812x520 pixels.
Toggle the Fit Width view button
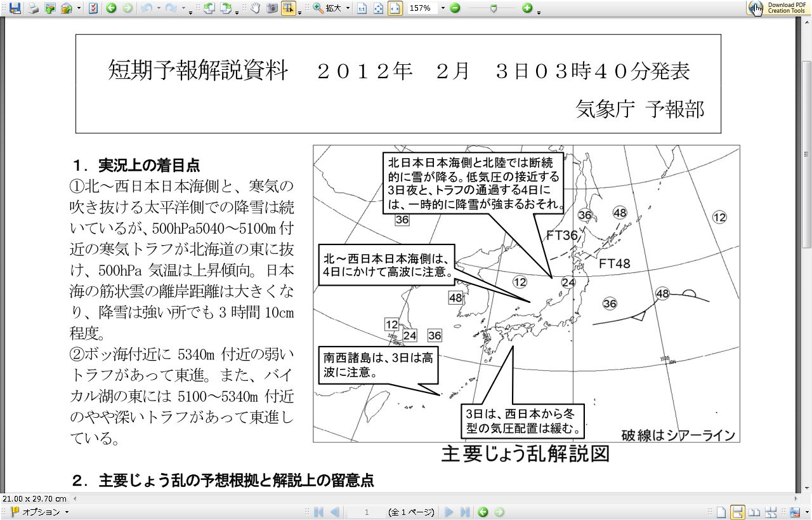click(x=395, y=8)
